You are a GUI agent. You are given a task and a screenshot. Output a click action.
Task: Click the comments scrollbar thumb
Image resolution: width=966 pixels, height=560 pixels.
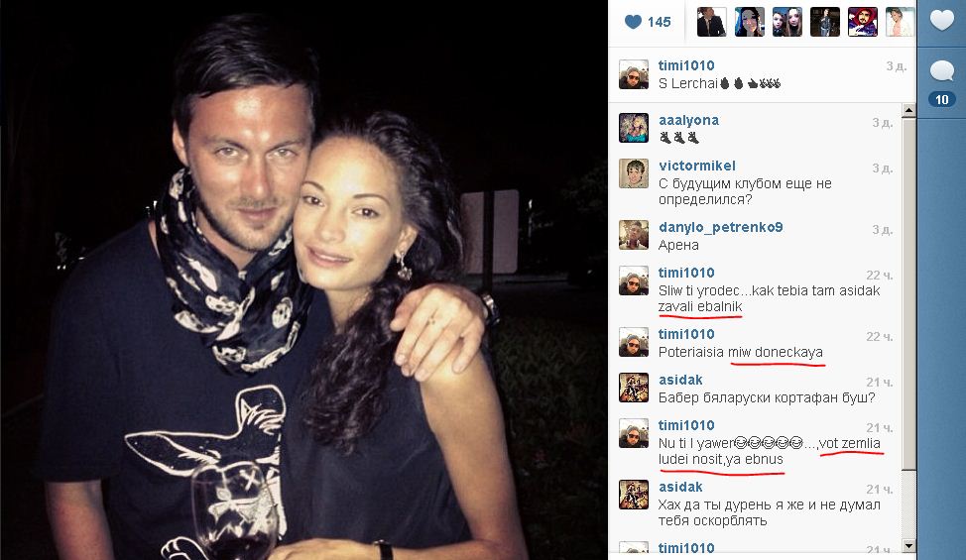pos(908,293)
